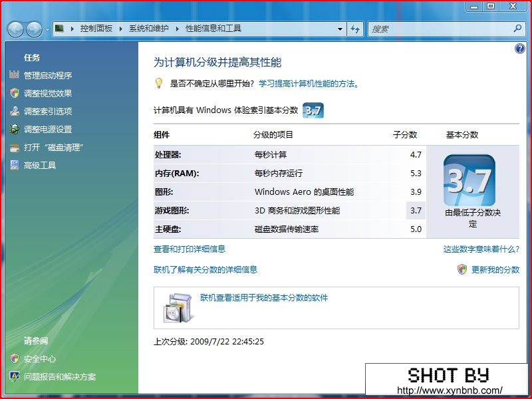Open 安全中心 See also link
Viewport: 532px width, 399px height.
point(40,359)
